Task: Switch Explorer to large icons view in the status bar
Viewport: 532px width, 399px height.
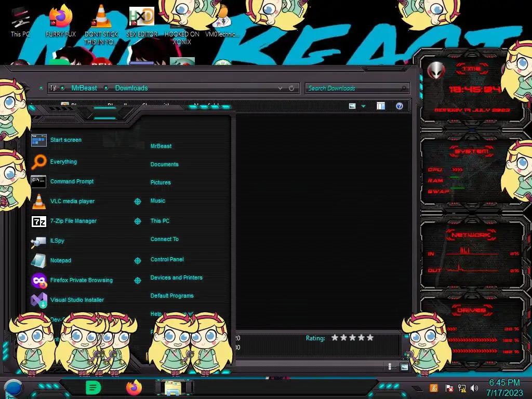Action: [404, 367]
